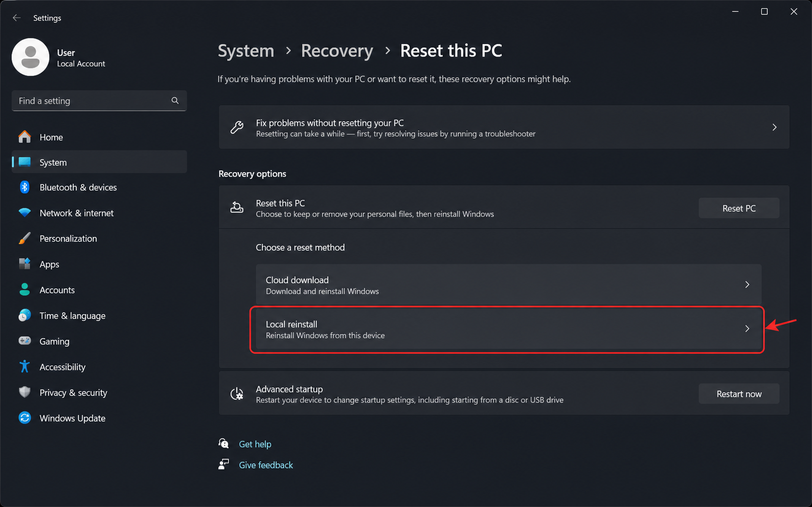Open the Get help link

[x=255, y=444]
